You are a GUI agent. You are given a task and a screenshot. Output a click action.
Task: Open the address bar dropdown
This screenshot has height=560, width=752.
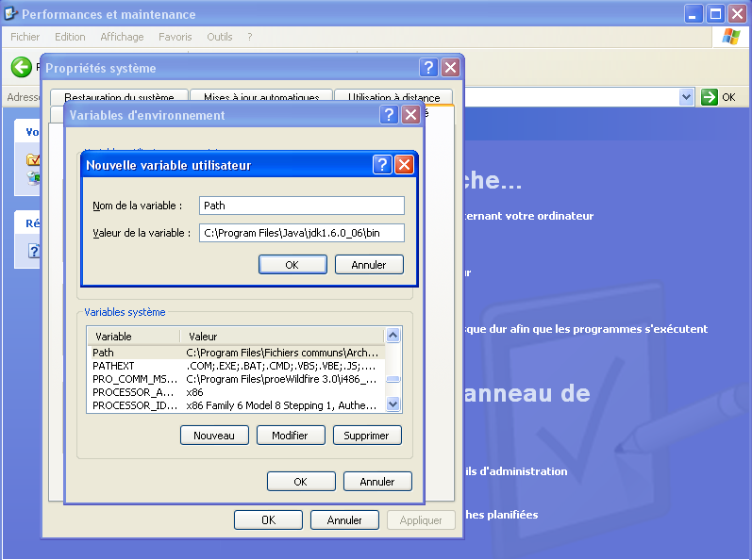click(687, 97)
